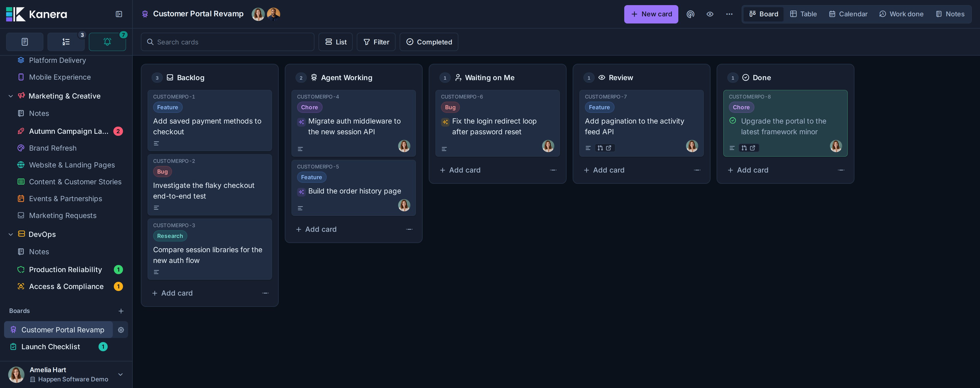Open Backlog column options menu
Viewport: 980px width, 388px height.
point(265,293)
